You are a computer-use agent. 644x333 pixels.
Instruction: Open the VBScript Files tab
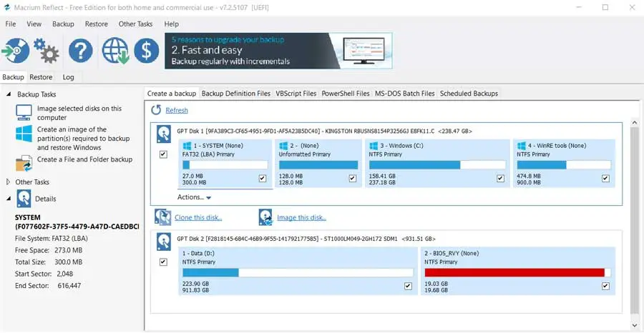(x=296, y=94)
